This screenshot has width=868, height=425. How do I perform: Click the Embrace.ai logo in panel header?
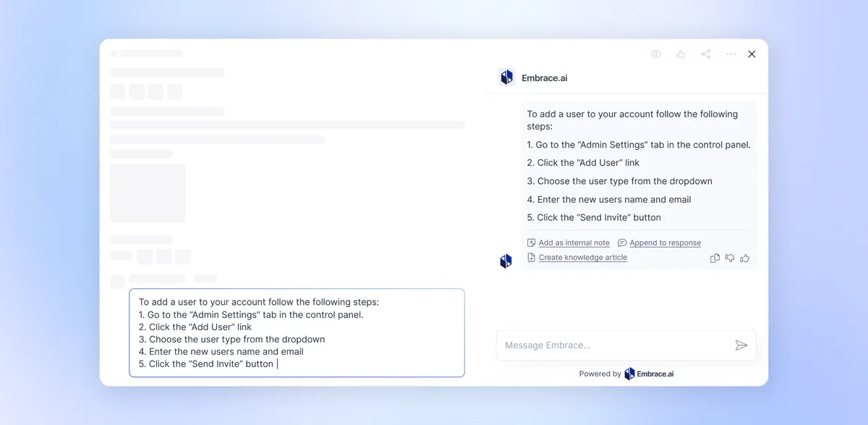click(x=506, y=77)
